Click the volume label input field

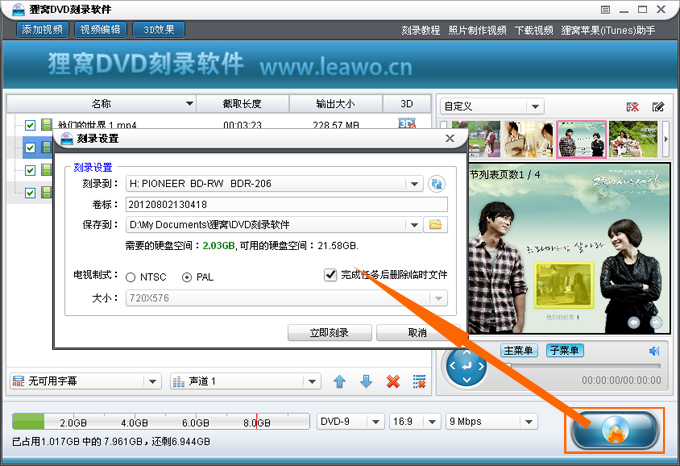coord(286,204)
